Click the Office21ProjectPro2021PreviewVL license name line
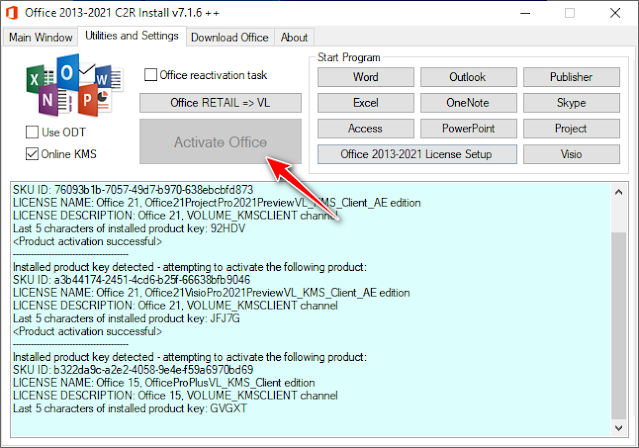The height and width of the screenshot is (448, 639). pyautogui.click(x=216, y=203)
